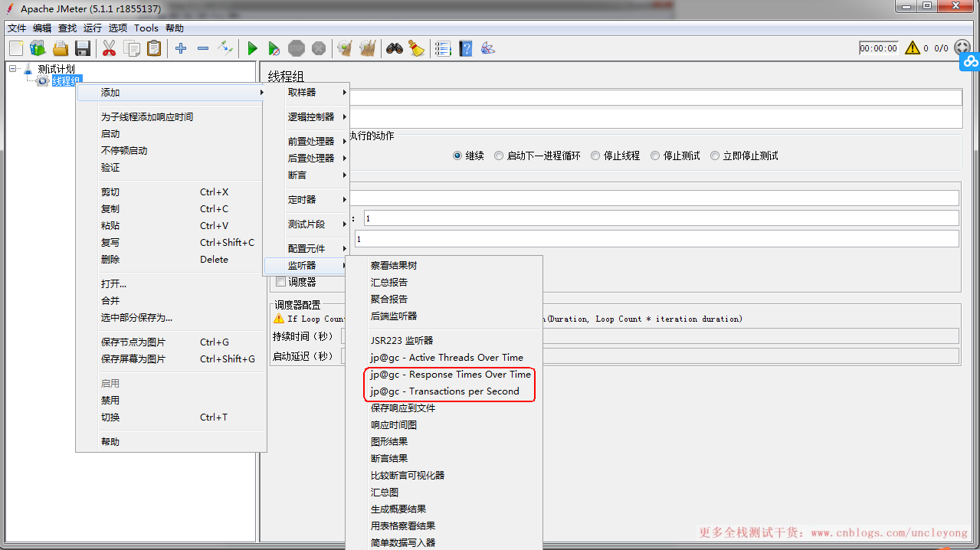Collapse the 测试计划 tree node
The height and width of the screenshot is (550, 980).
[12, 69]
